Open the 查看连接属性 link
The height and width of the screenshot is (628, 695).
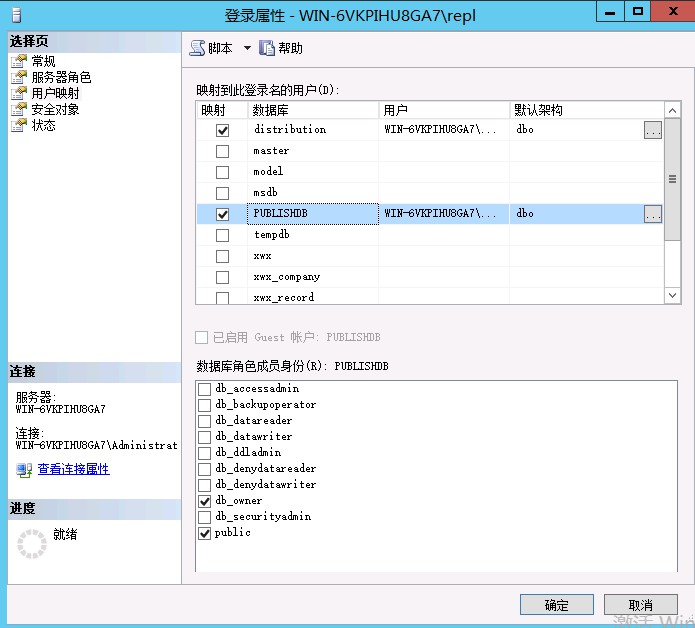73,469
